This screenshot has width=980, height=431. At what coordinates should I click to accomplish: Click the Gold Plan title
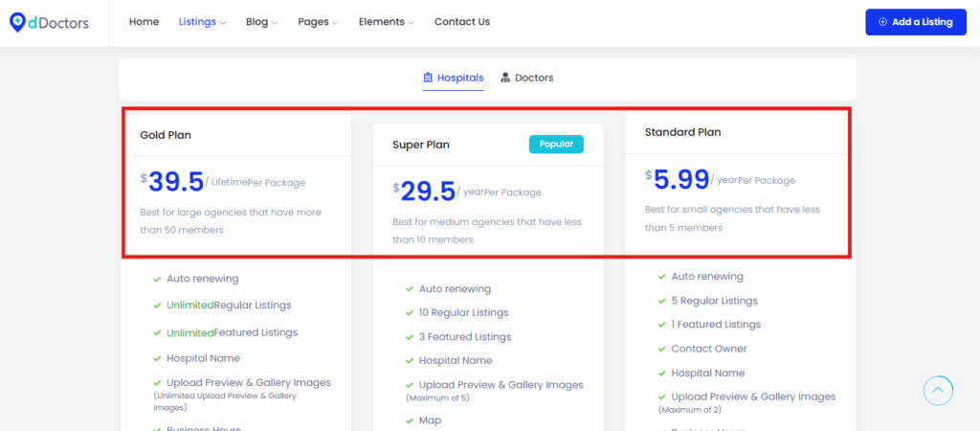[x=166, y=134]
